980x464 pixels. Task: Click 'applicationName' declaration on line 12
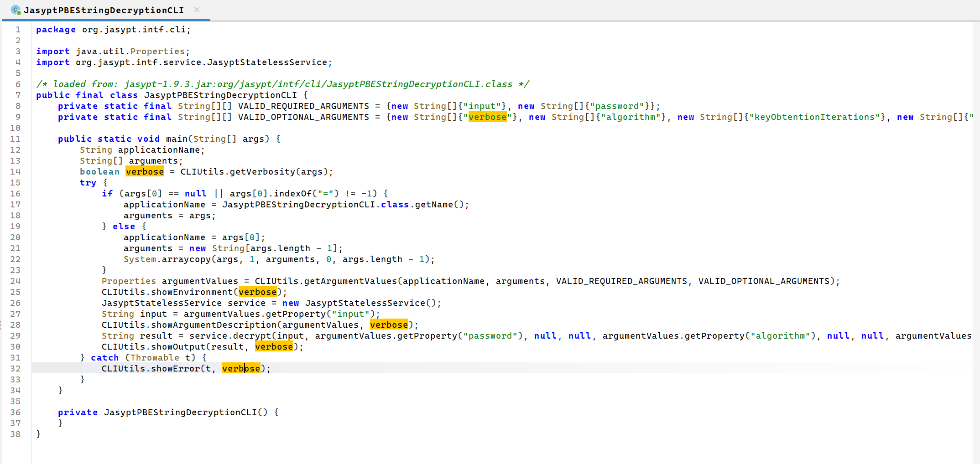tap(159, 150)
